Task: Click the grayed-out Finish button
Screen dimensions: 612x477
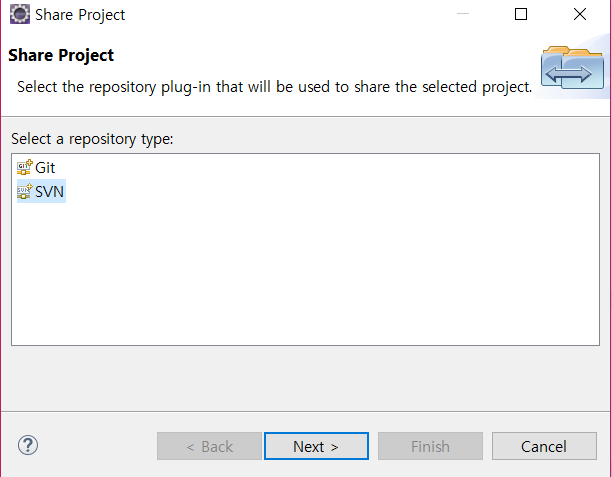Action: tap(430, 446)
